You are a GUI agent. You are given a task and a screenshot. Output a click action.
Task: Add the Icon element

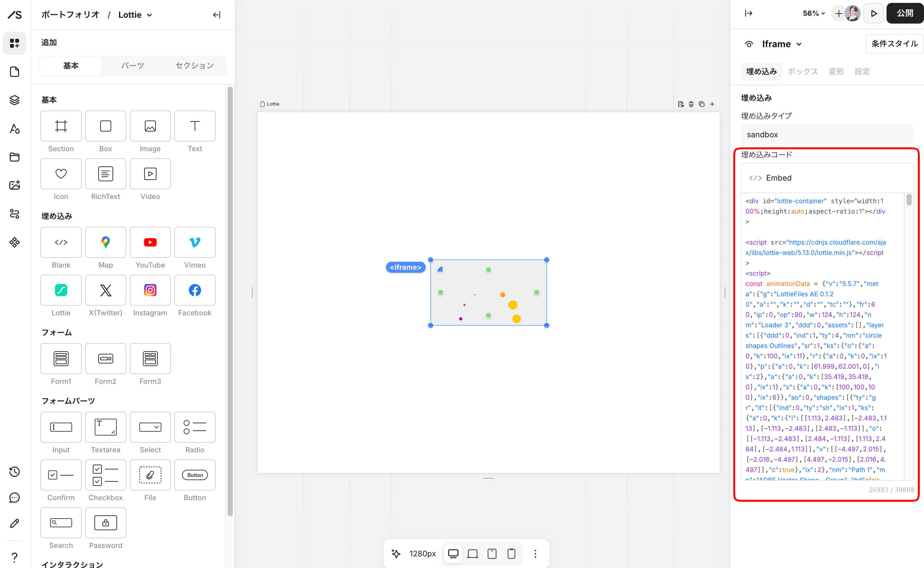tap(61, 174)
